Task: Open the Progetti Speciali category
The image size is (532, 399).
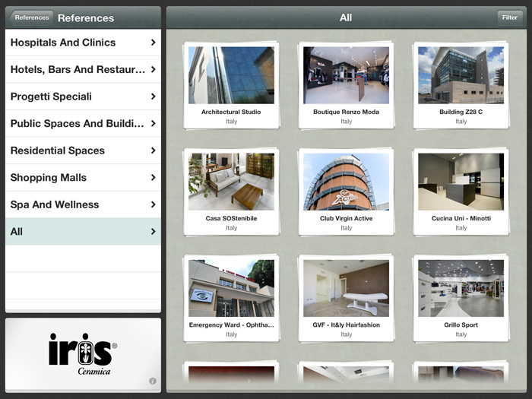Action: pos(83,97)
